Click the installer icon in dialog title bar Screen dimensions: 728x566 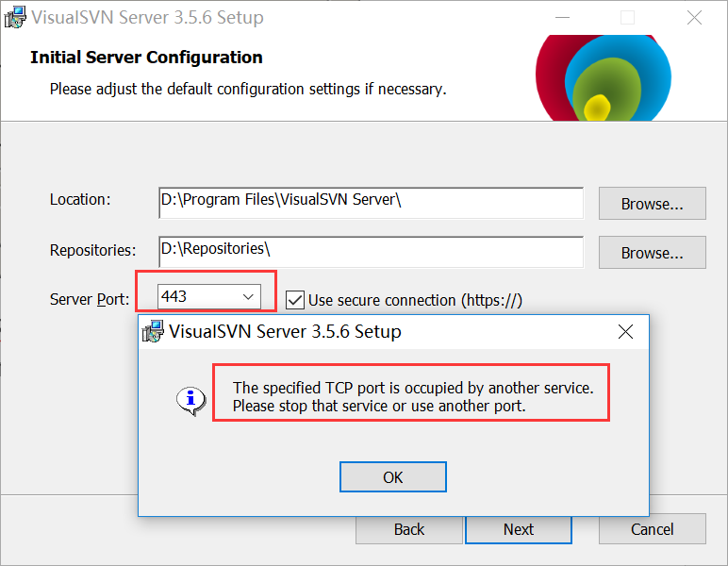point(153,331)
